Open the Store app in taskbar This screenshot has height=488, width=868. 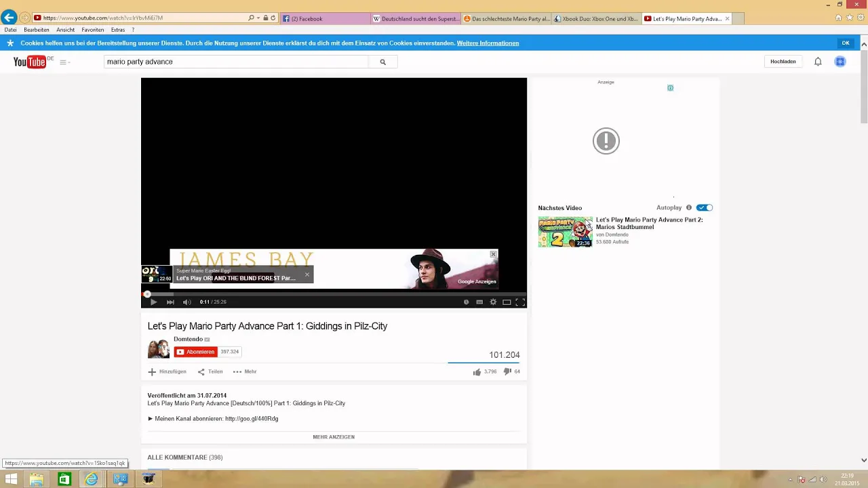pyautogui.click(x=64, y=479)
